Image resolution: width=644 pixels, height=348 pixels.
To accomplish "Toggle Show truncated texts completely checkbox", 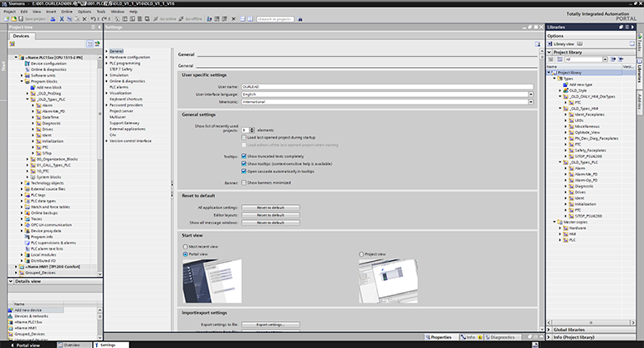I will (243, 156).
